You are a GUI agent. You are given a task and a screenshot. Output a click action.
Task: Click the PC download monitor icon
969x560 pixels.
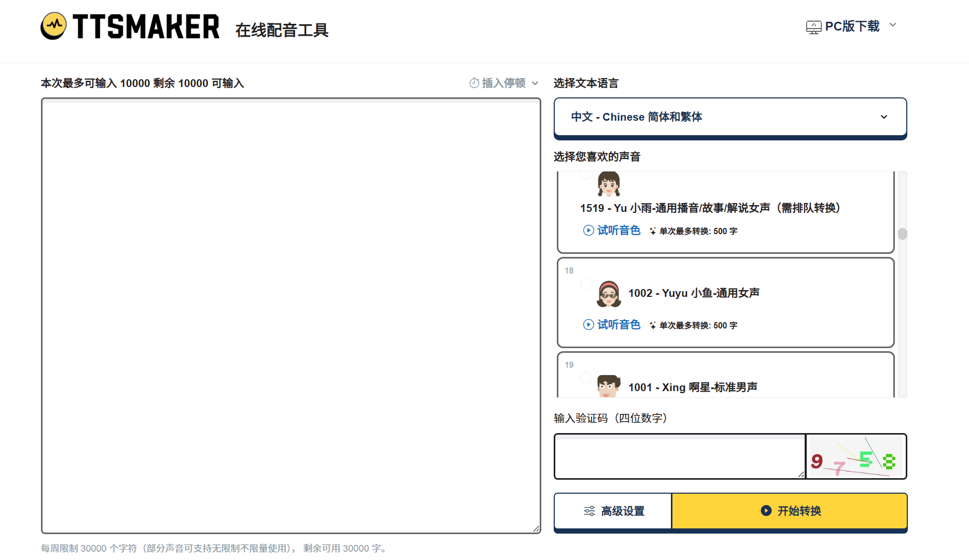[x=813, y=27]
